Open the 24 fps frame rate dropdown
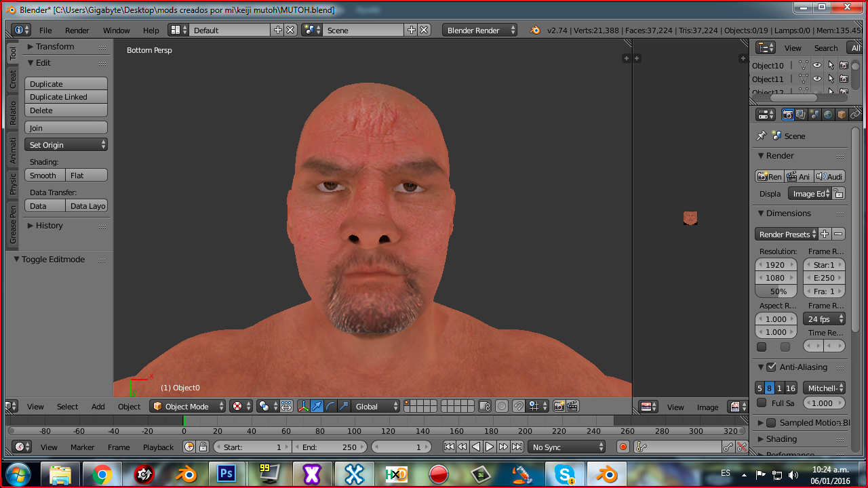 click(824, 319)
